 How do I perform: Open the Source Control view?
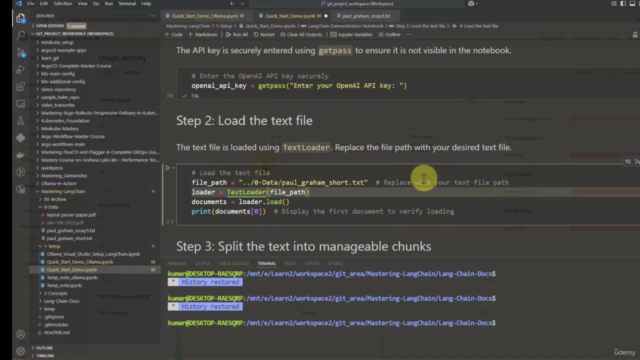click(20, 53)
